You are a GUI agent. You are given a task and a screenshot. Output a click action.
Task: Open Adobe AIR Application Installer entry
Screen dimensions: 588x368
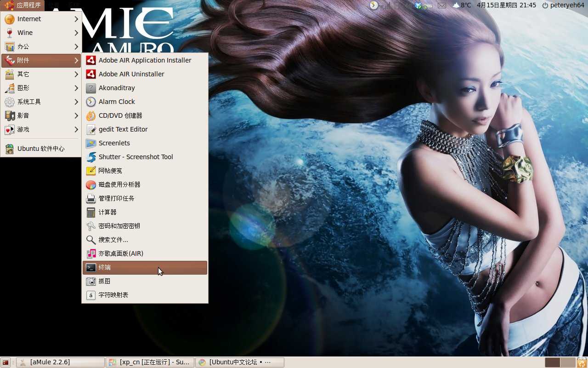point(145,60)
